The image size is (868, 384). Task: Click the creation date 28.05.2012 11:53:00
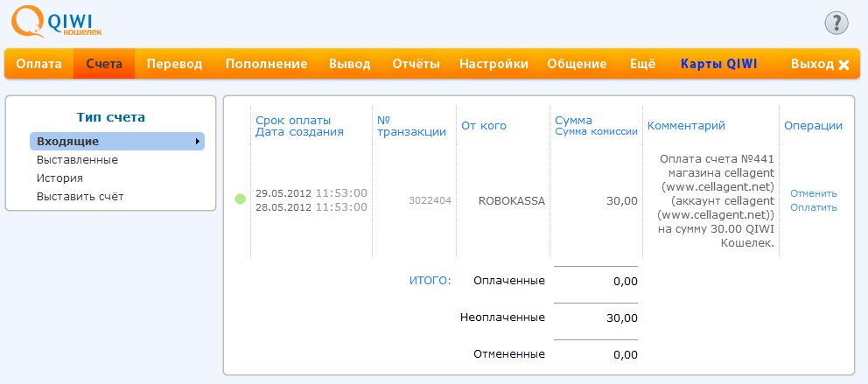coord(311,207)
